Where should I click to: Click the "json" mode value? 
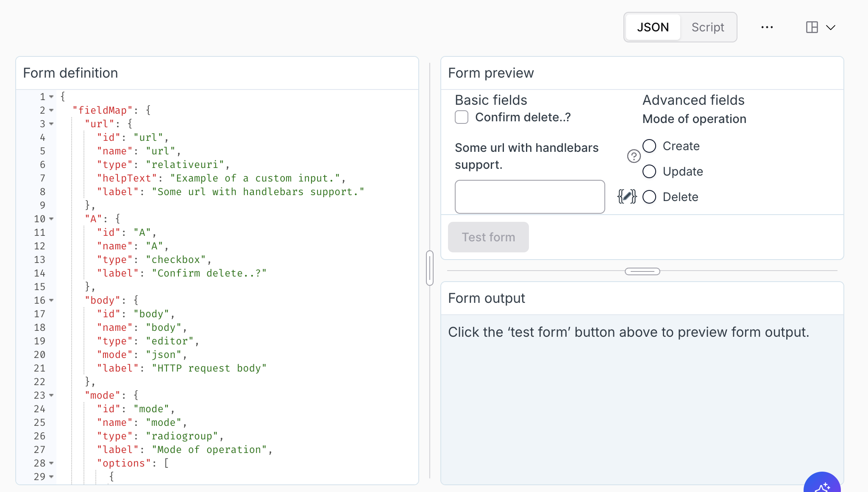point(164,355)
